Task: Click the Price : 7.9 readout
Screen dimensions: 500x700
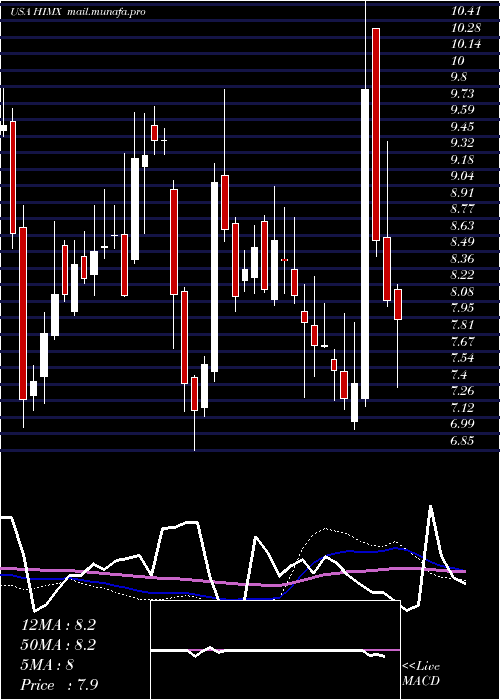Action: (60, 684)
